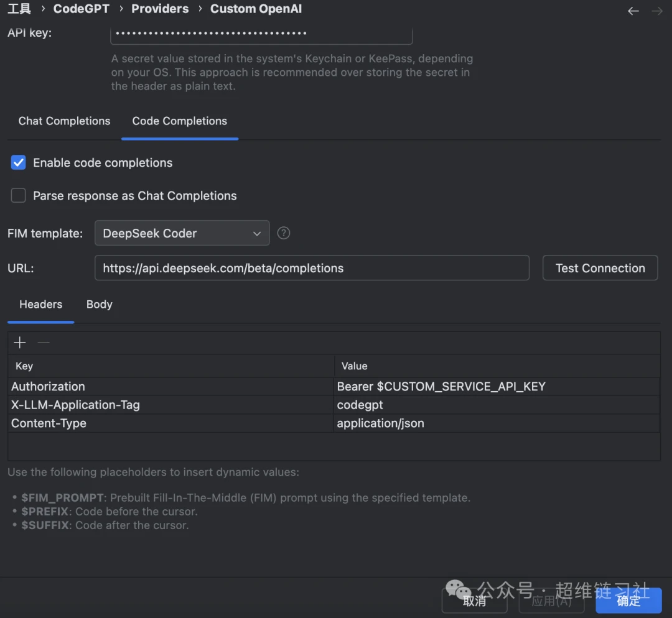Click the Custom OpenAI breadcrumb
Viewport: 672px width, 618px height.
click(x=256, y=9)
